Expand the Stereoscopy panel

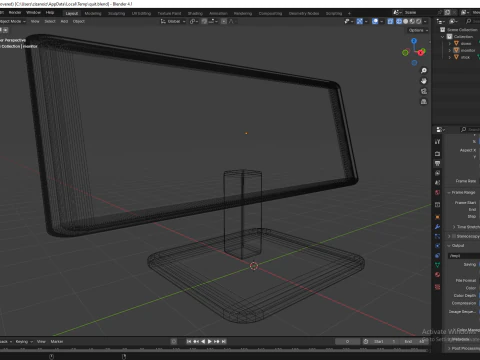pos(449,236)
